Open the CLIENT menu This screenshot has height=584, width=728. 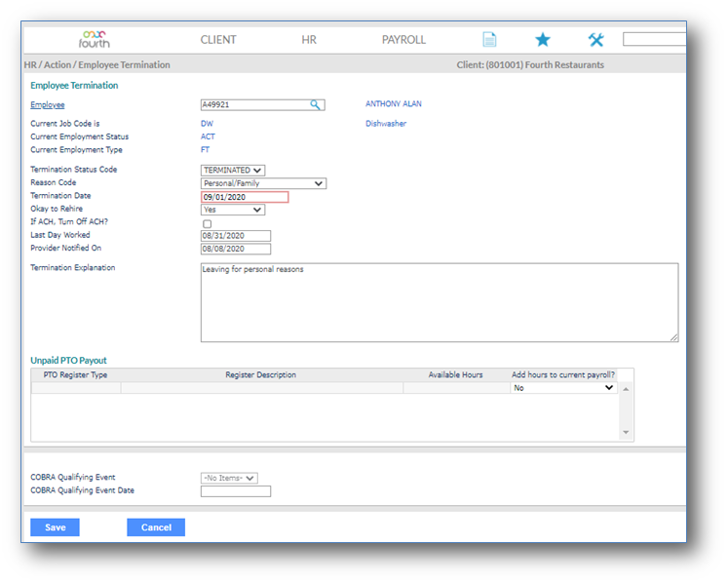pos(218,40)
